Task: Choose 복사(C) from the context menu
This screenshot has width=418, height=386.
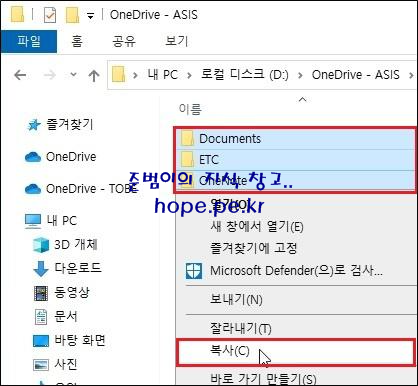Action: tap(296, 352)
